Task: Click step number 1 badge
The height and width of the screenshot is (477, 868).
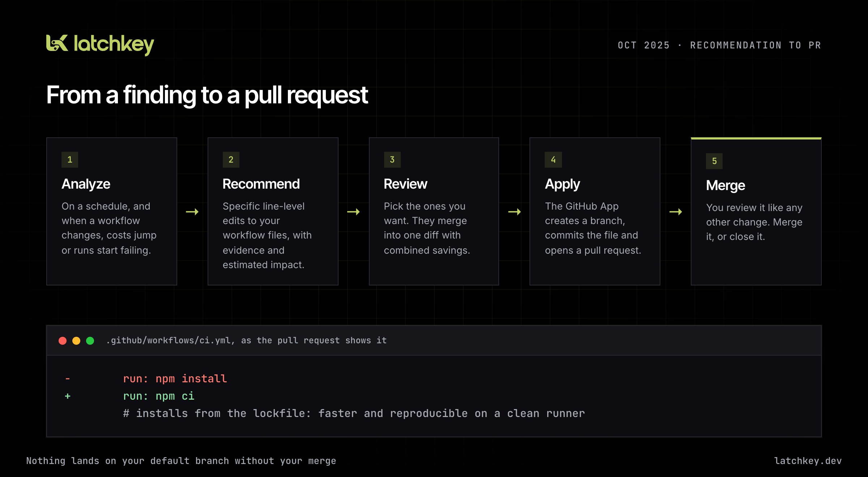Action: [x=70, y=160]
